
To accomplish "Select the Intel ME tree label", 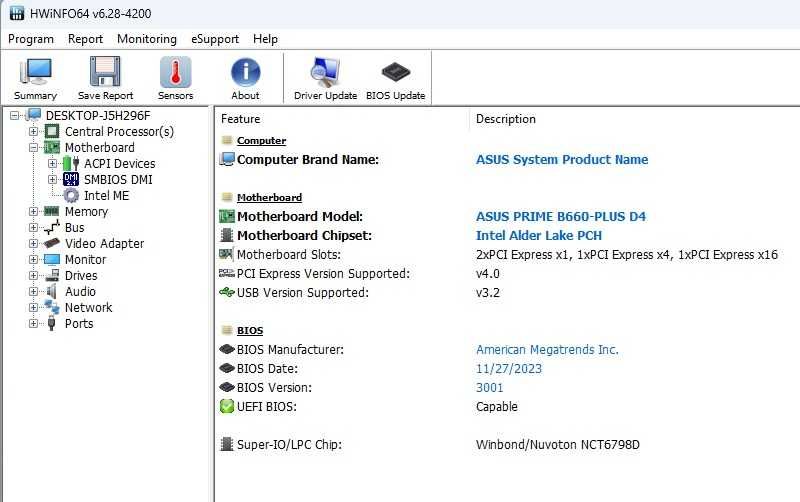I will pos(106,195).
